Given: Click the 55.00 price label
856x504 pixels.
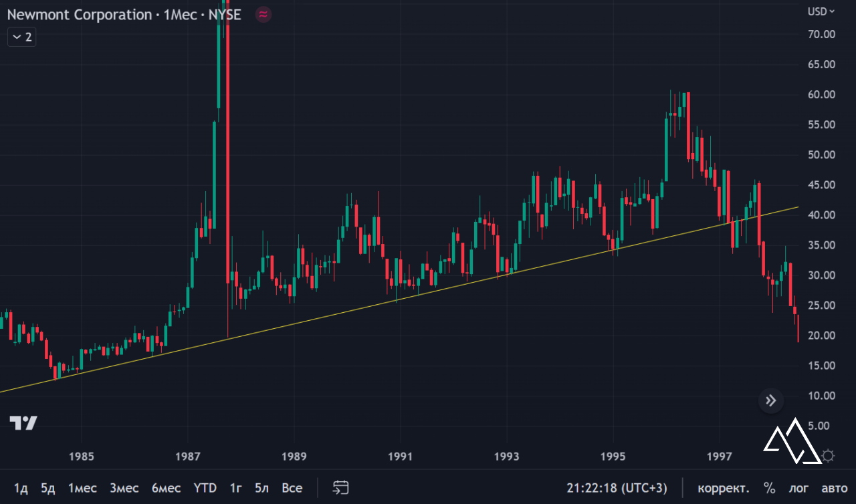Looking at the screenshot, I should tap(821, 124).
